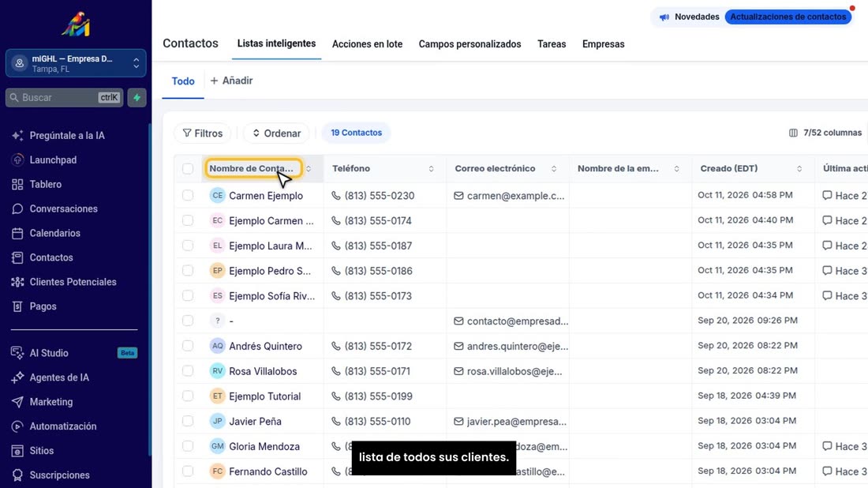Viewport: 868px width, 488px height.
Task: Open Campos personalizados tab
Action: (x=470, y=44)
